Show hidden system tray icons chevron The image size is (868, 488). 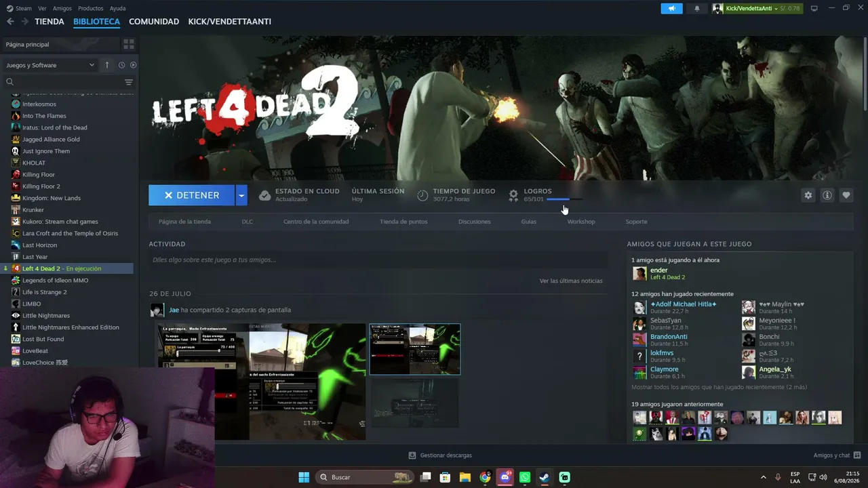click(763, 477)
